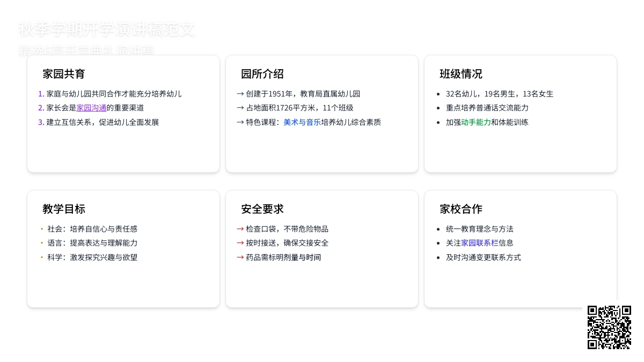Select the 统一教育理念与方法 bullet line
Viewport: 644px width, 362px height.
coord(479,229)
